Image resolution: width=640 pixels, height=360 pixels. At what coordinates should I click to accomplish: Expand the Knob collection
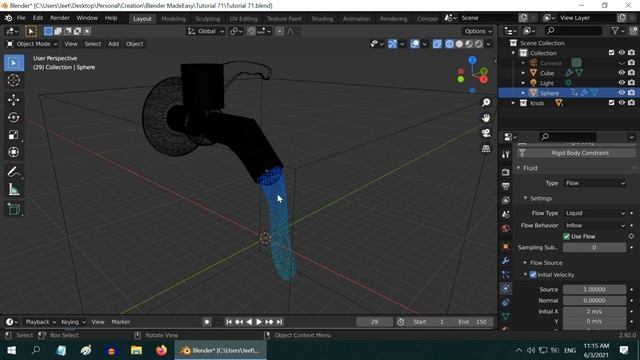[513, 103]
